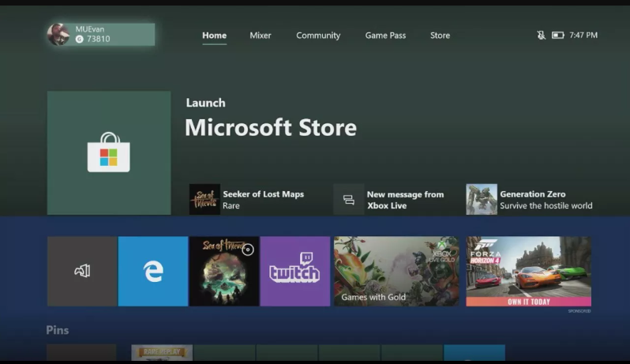Image resolution: width=630 pixels, height=364 pixels.
Task: Click the Own It Today banner
Action: click(x=528, y=302)
